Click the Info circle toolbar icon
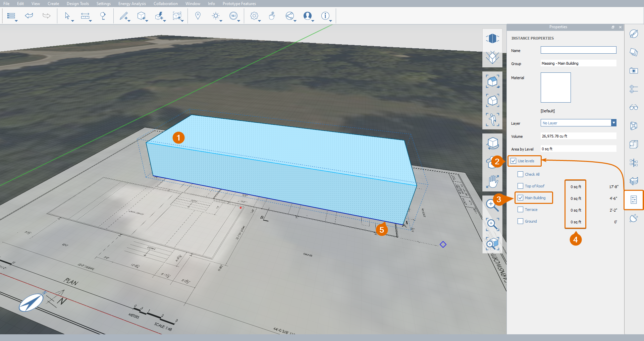The height and width of the screenshot is (341, 644). click(325, 16)
